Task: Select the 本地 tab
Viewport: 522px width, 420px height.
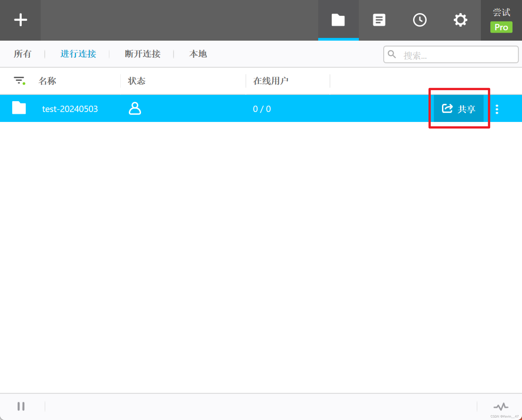Action: point(198,54)
